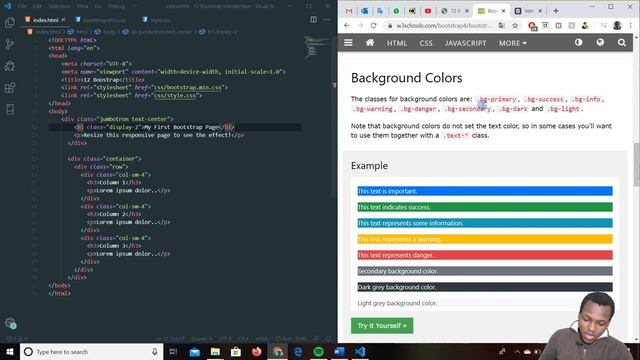Open the Chrome profile avatar
Viewport: 640px width, 360px height.
[617, 25]
